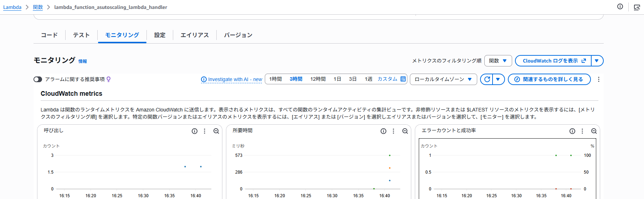Viewport: 644px width, 199px height.
Task: Open the CloudShell icon in the top bar
Action: click(x=637, y=7)
